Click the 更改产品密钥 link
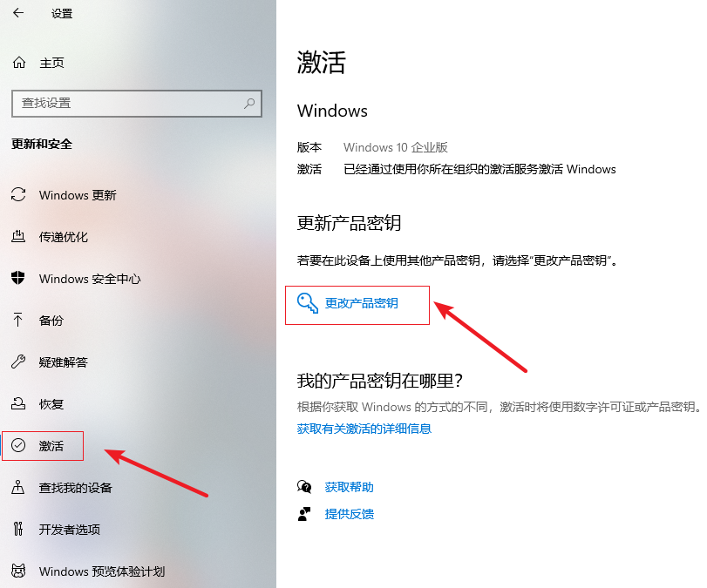Screen dimensions: 707x588 [361, 303]
